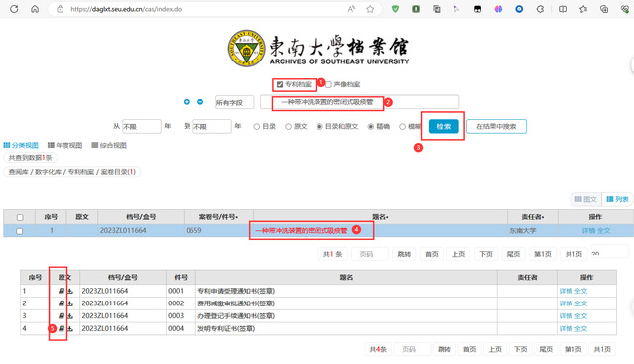
Task: Download icon for 费用减缴审批通知书 row
Action: coord(70,303)
